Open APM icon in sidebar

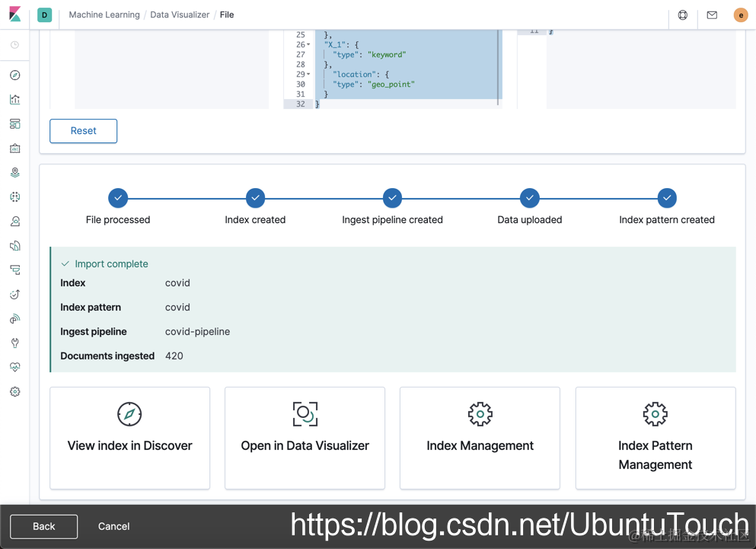(15, 270)
